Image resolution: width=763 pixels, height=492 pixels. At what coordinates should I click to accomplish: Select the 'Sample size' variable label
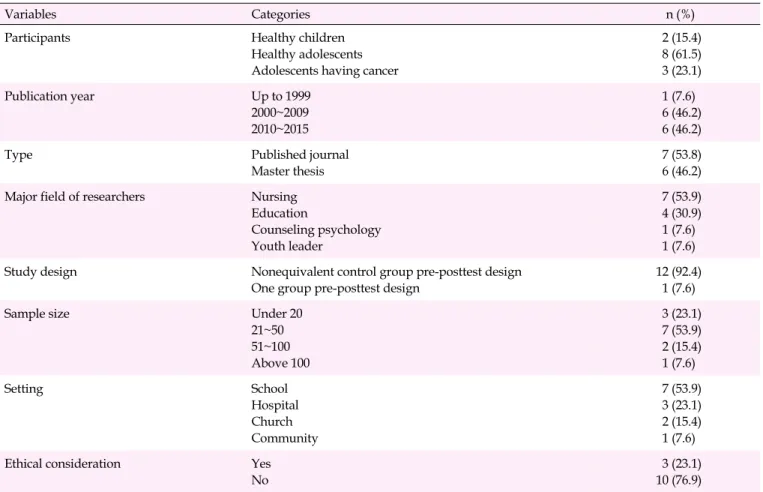pyautogui.click(x=36, y=314)
